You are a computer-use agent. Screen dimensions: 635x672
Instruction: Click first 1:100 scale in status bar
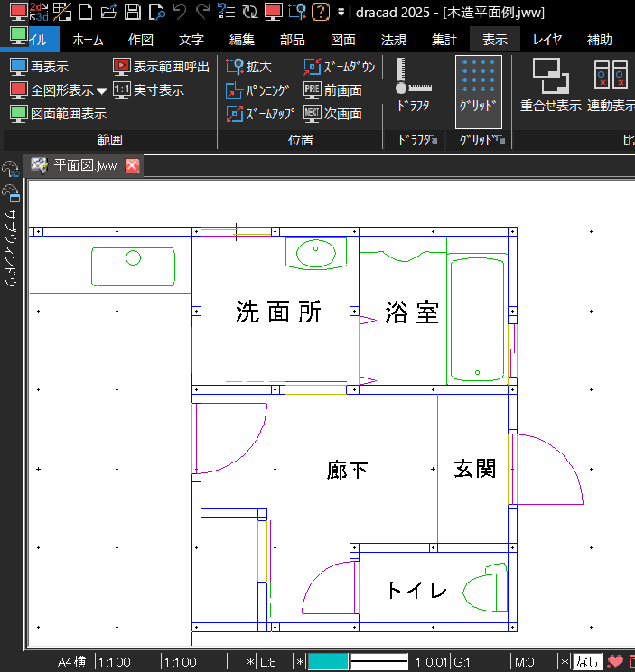115,662
